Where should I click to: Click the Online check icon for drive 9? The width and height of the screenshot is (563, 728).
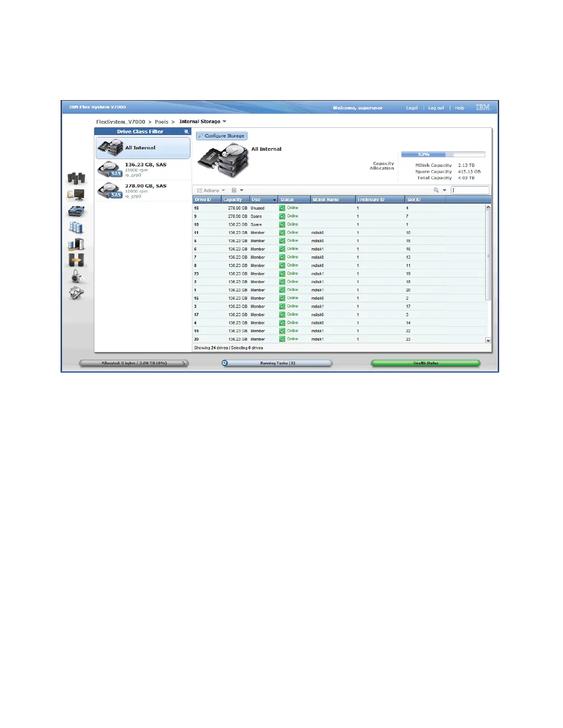(282, 216)
